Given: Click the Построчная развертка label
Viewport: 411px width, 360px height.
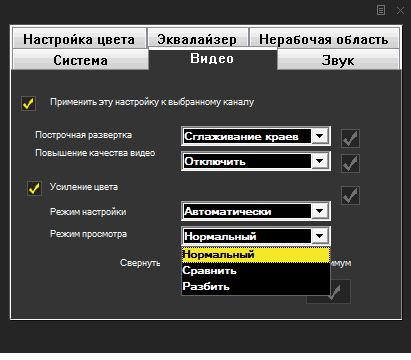Looking at the screenshot, I should [x=84, y=135].
